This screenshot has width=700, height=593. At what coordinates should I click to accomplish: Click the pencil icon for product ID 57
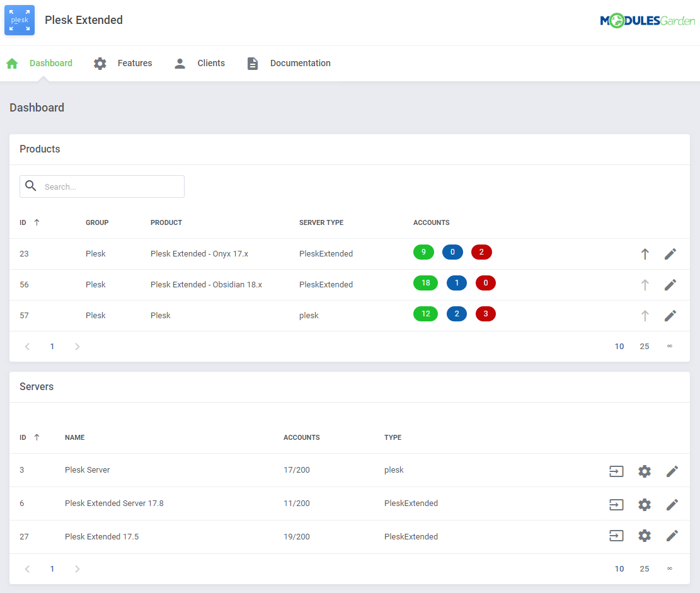coord(670,316)
